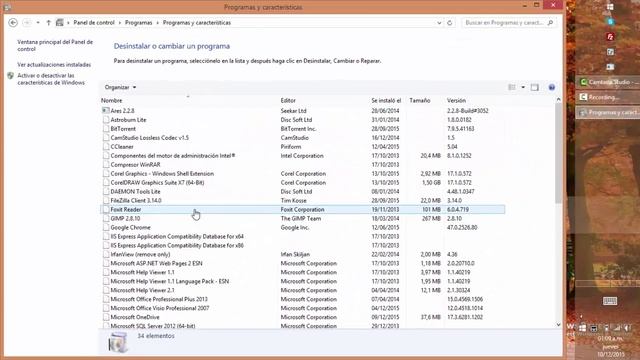The width and height of the screenshot is (640, 360).
Task: Go to Panel de control breadcrumb
Action: 94,23
